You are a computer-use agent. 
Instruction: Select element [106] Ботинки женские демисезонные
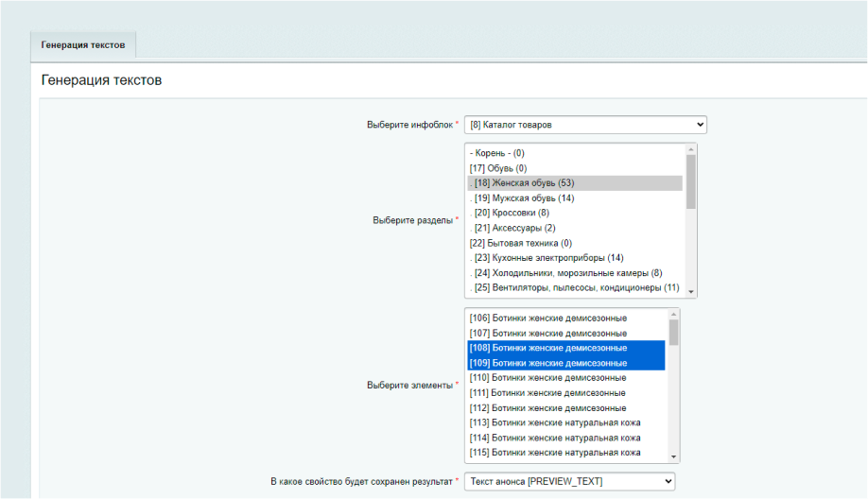[547, 318]
